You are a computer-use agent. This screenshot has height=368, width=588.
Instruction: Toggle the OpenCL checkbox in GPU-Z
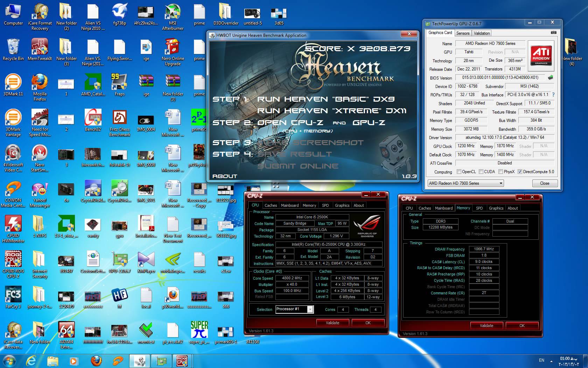(459, 172)
